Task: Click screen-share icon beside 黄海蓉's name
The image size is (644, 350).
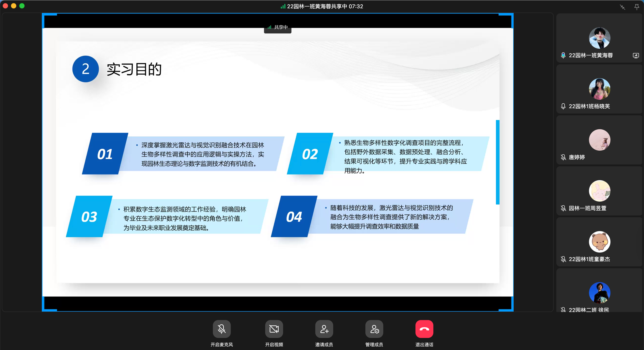Action: click(636, 55)
